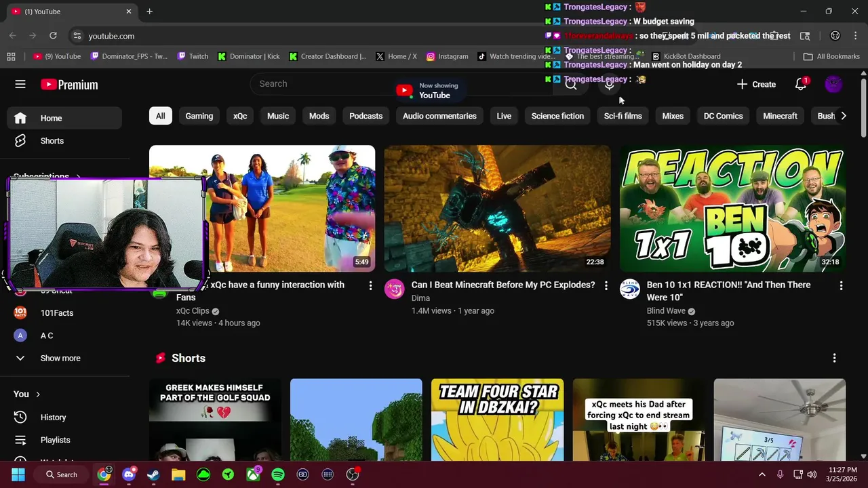The image size is (868, 488).
Task: Open File Explorer from the taskbar
Action: 178,474
